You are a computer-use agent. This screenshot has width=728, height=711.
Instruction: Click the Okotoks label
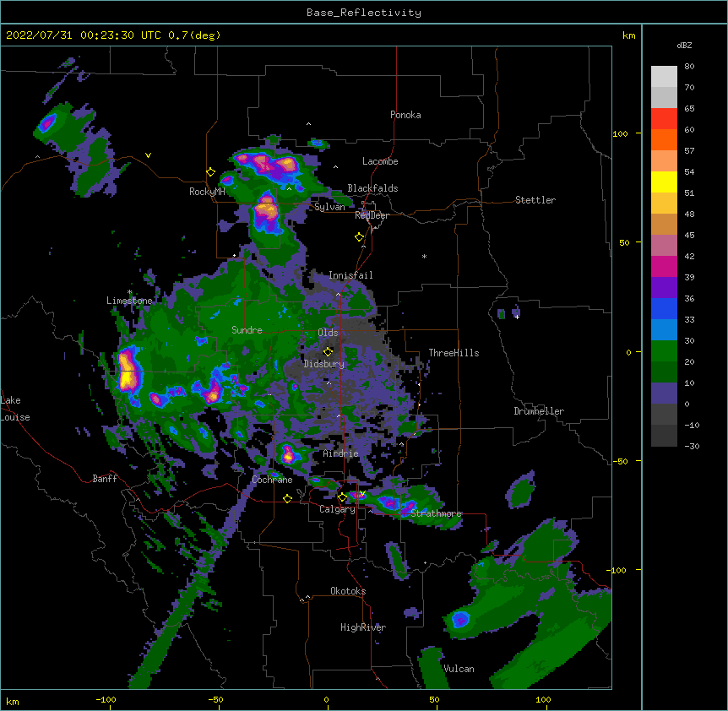pyautogui.click(x=348, y=591)
